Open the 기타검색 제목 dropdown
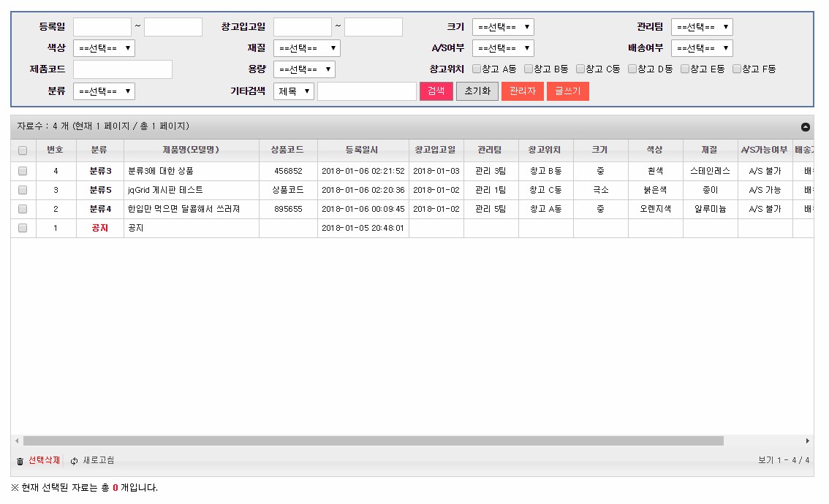 coord(294,91)
